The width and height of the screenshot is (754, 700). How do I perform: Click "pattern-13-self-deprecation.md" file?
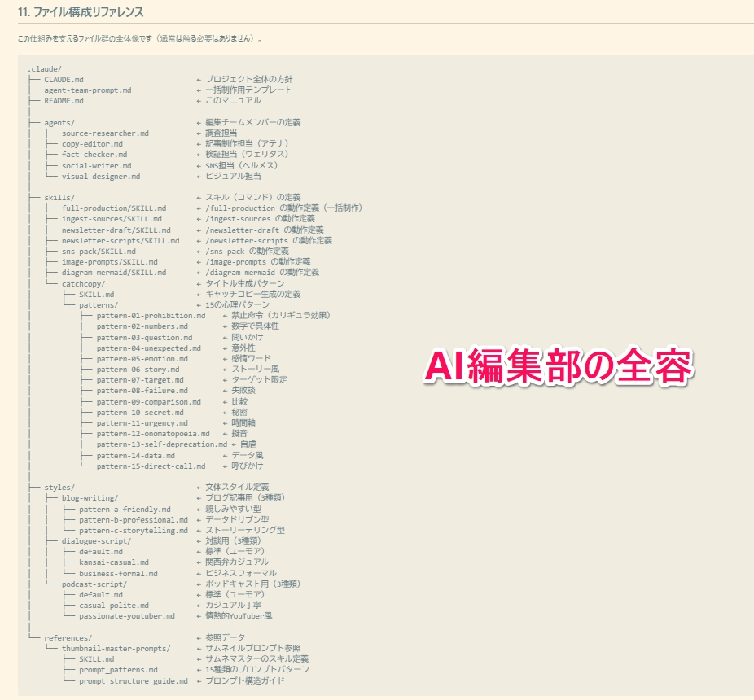coord(161,444)
